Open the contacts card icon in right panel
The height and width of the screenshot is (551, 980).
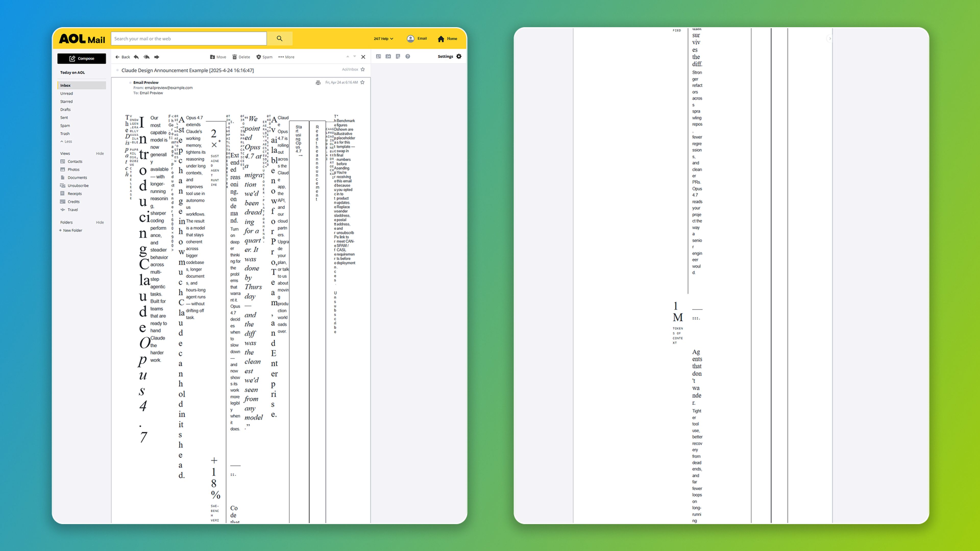(378, 56)
